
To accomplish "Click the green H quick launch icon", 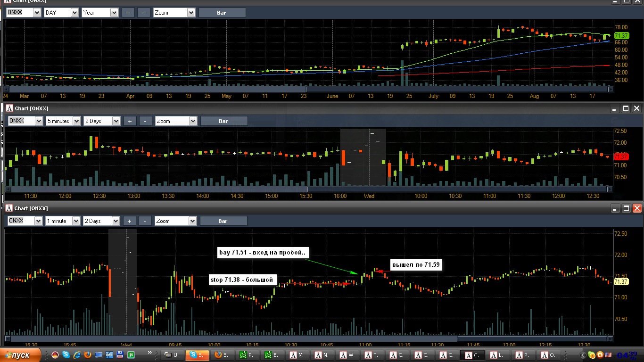I will [x=131, y=355].
